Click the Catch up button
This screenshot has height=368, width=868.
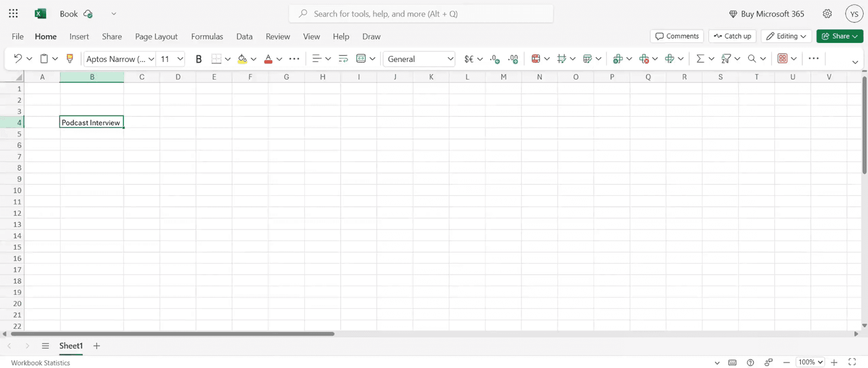coord(732,36)
